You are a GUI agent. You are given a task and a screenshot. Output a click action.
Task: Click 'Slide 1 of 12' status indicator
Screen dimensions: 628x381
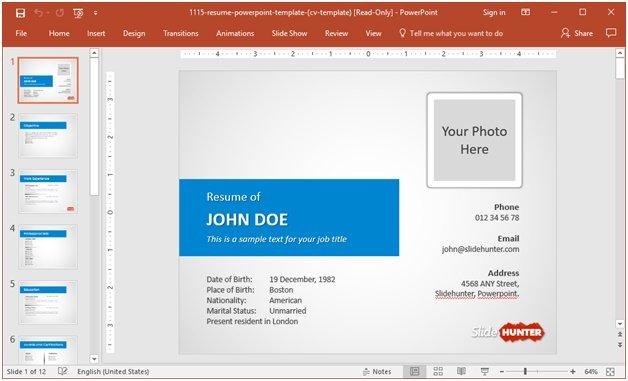[26, 371]
